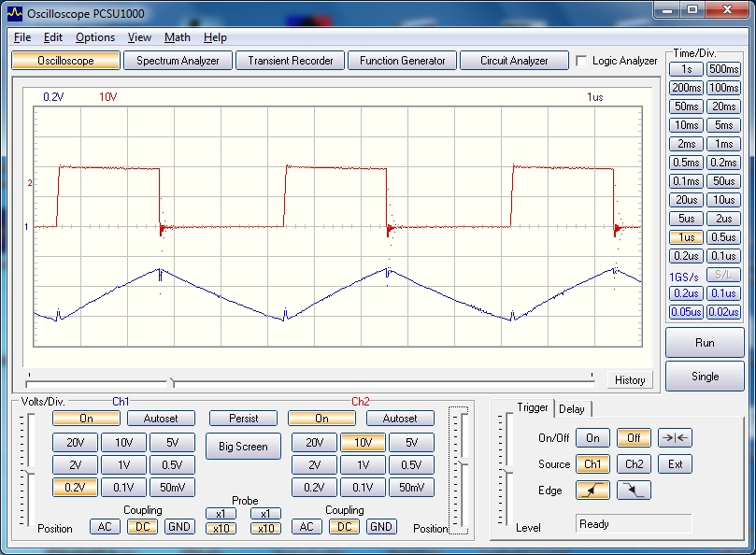Turn trigger On

tap(592, 437)
